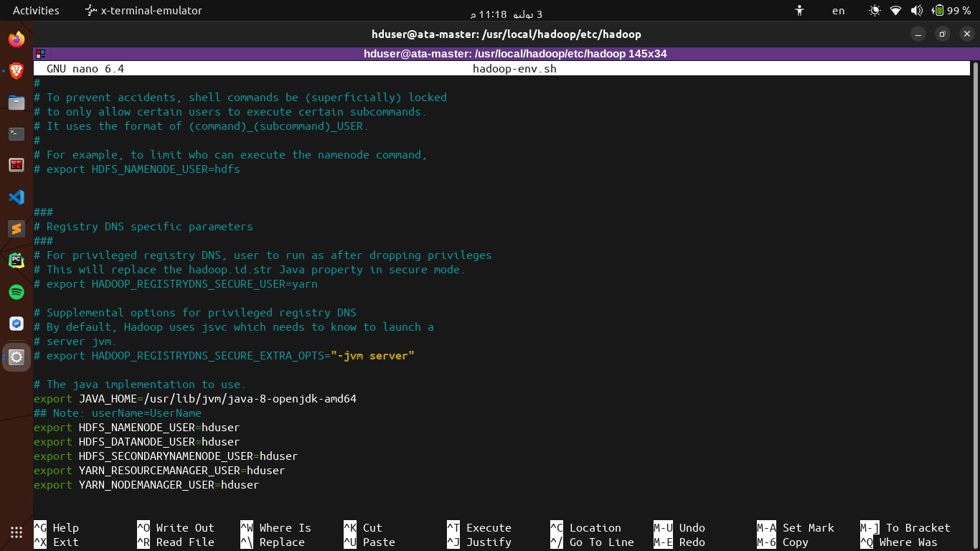
Task: Mute audio via the volume icon
Action: pos(915,11)
